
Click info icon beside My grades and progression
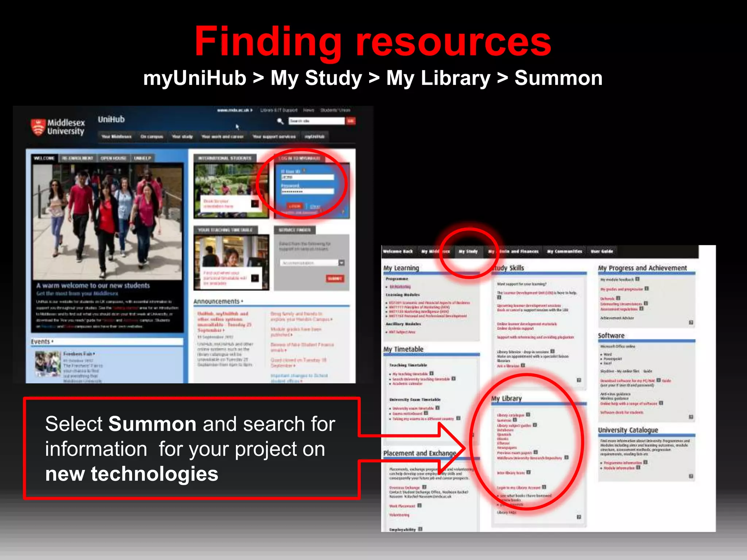tap(646, 288)
